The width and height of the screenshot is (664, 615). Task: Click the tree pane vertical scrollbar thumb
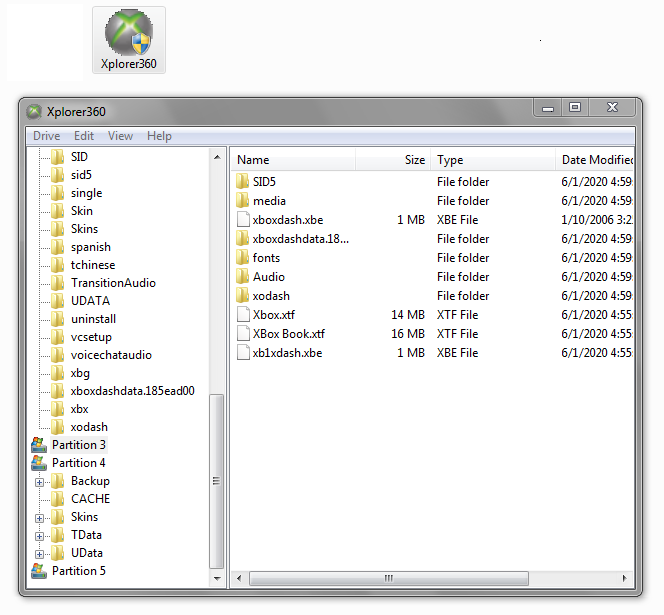coord(217,481)
